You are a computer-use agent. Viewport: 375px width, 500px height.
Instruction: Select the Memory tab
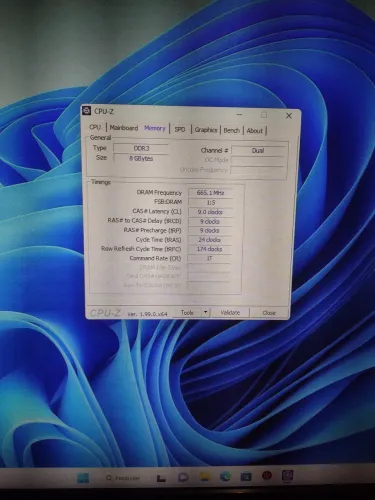155,128
